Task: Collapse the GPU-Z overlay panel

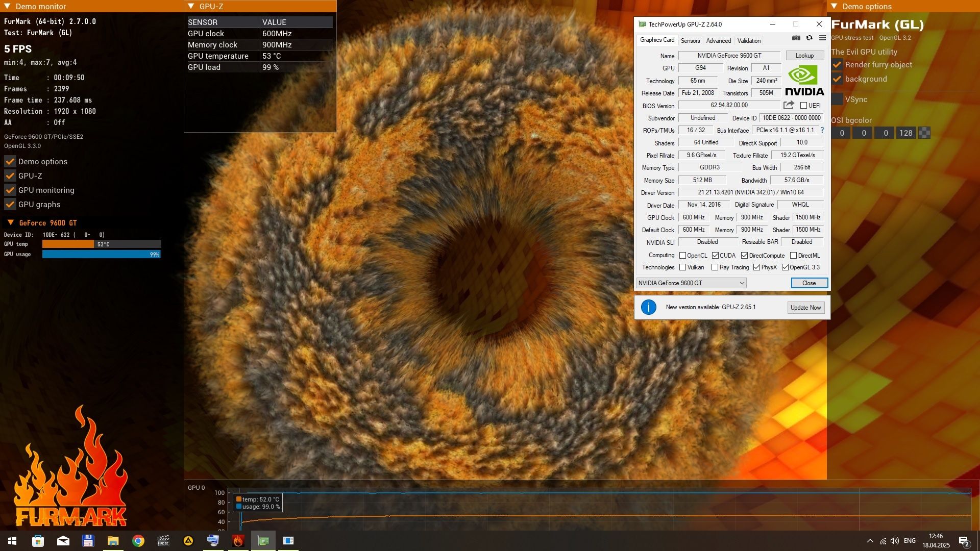Action: tap(191, 7)
